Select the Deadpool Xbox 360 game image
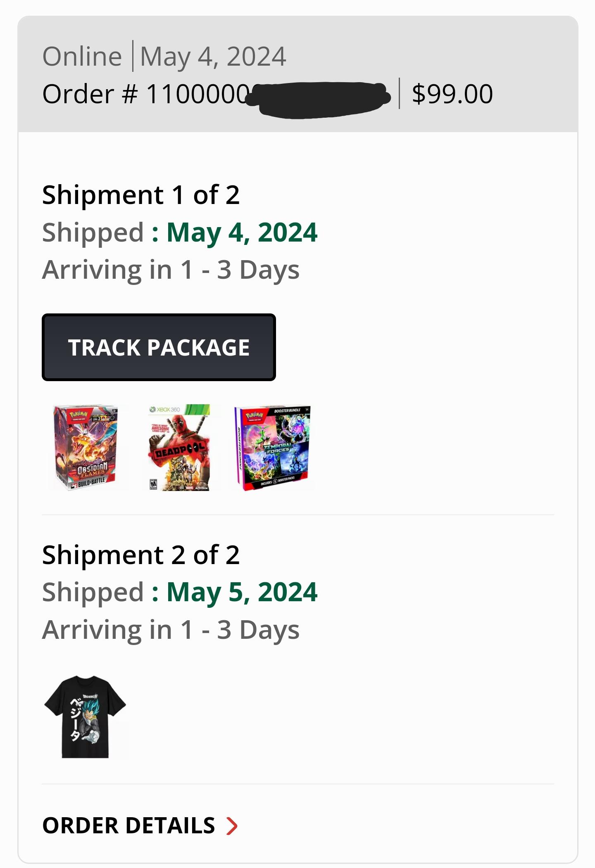This screenshot has width=595, height=868. pyautogui.click(x=179, y=448)
